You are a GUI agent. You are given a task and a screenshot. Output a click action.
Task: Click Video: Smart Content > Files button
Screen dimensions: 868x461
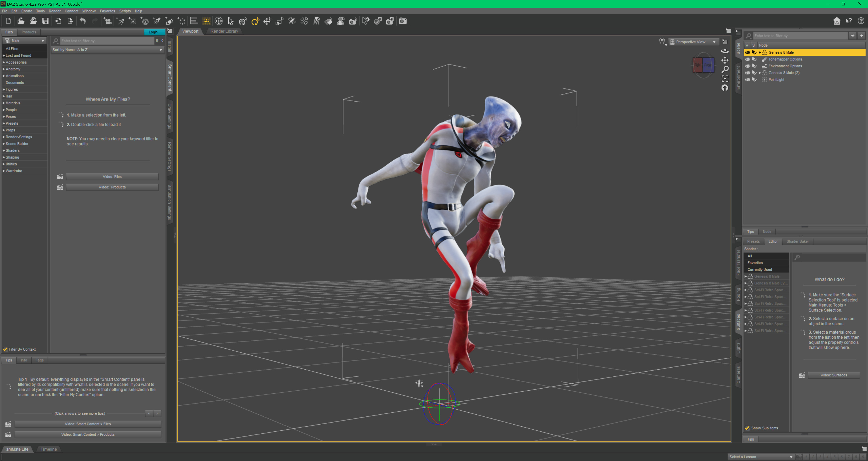click(88, 424)
